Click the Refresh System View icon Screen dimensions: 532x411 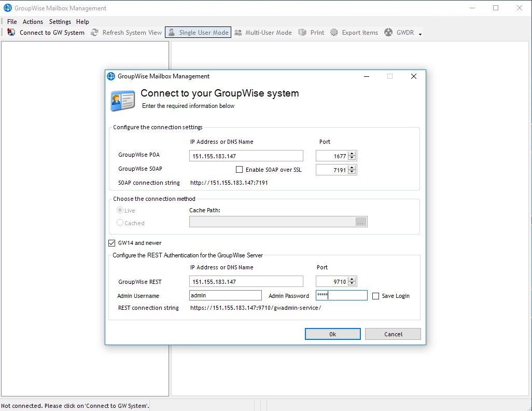coord(94,33)
